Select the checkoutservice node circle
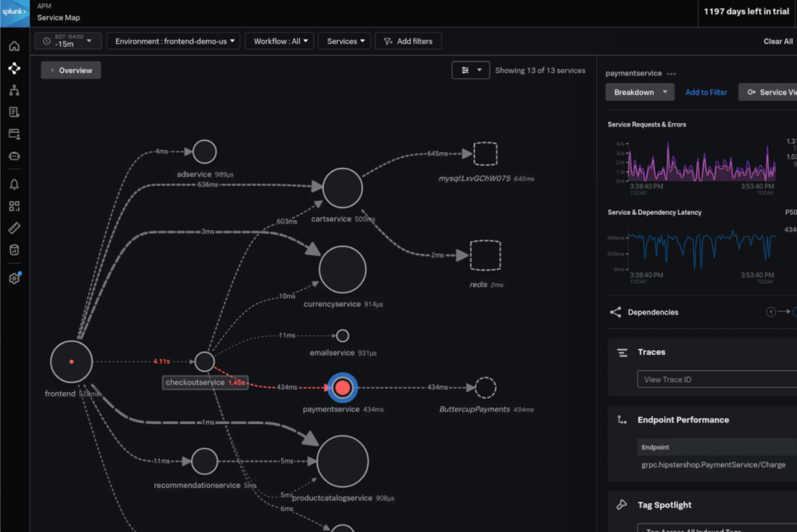The image size is (797, 532). coord(205,361)
